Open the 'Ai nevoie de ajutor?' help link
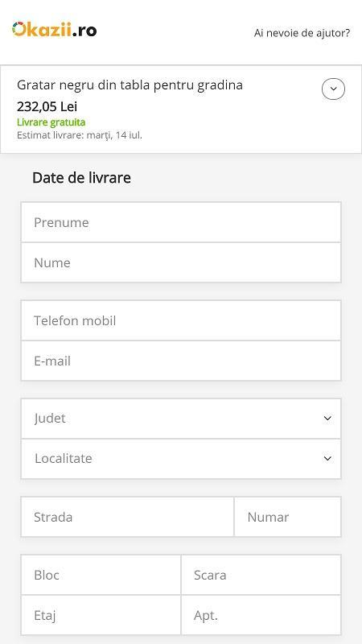Image resolution: width=362 pixels, height=644 pixels. [302, 33]
